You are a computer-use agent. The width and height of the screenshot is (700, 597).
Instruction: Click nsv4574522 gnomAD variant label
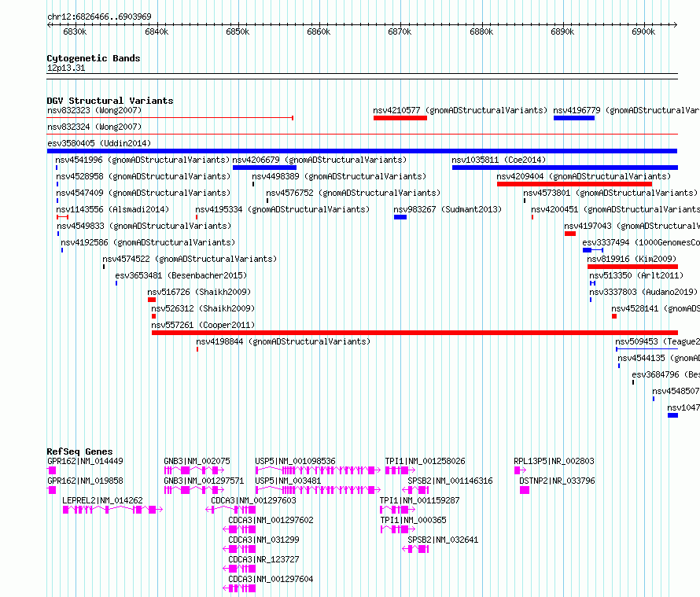pyautogui.click(x=190, y=259)
